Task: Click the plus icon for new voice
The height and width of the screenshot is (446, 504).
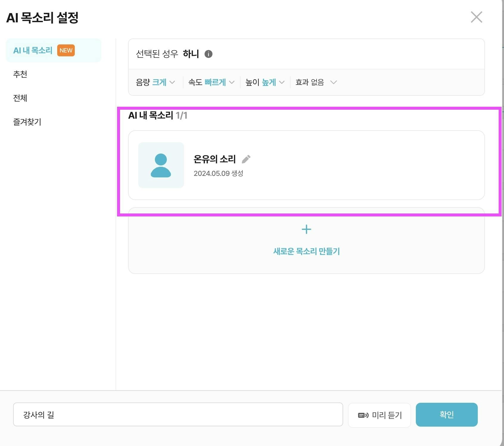Action: point(306,229)
